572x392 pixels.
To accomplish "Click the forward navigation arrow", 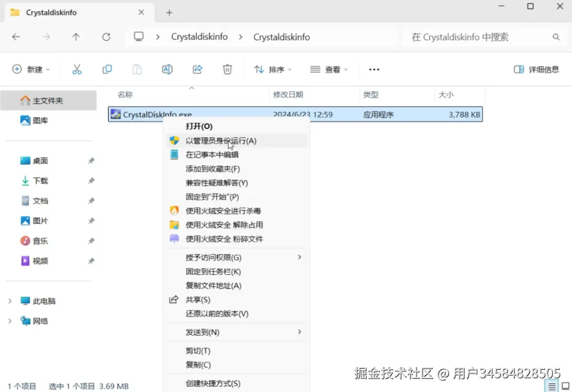I will pos(46,37).
